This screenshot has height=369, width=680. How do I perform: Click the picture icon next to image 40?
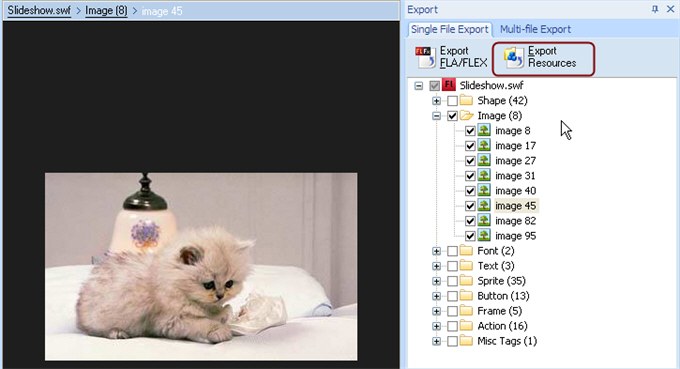pyautogui.click(x=484, y=190)
